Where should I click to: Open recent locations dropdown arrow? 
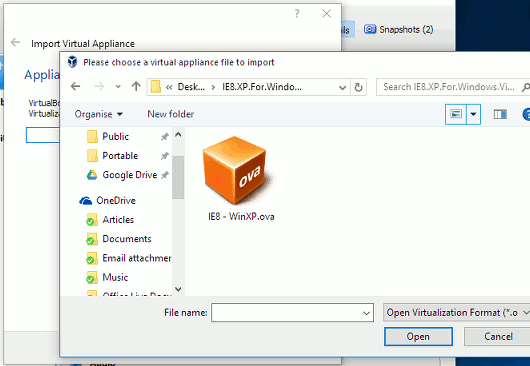pos(118,87)
